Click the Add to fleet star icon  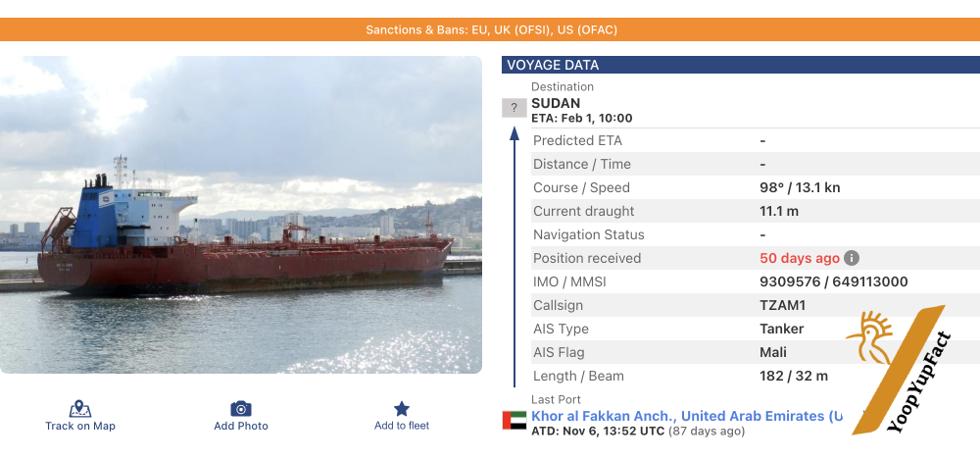pos(402,409)
